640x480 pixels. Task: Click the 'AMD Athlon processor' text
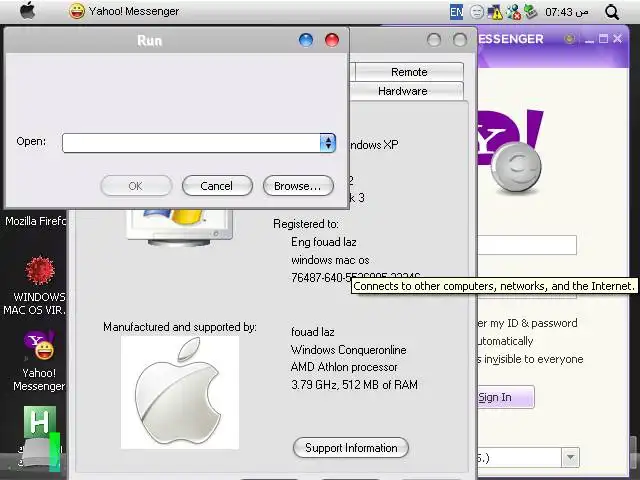pyautogui.click(x=344, y=367)
